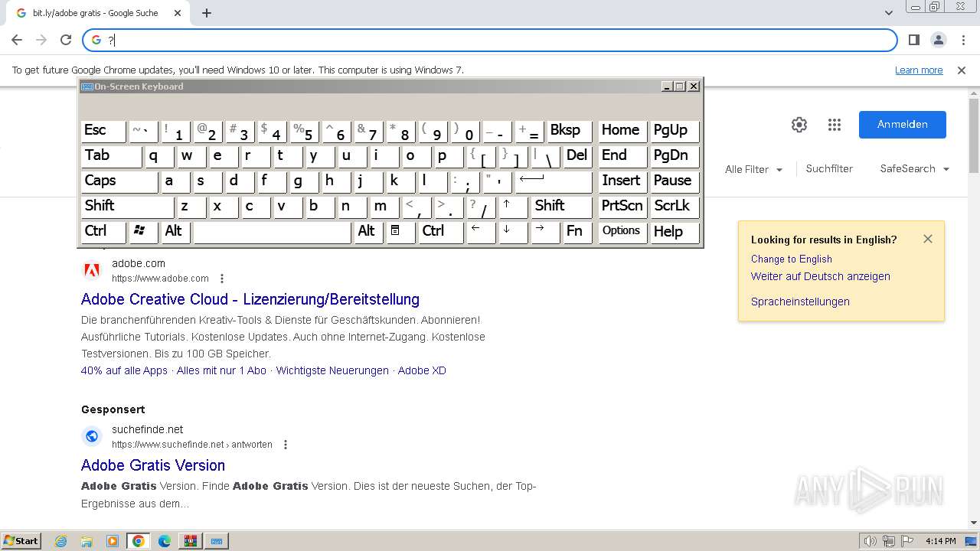Open Google quick settings gear icon
Image resolution: width=980 pixels, height=551 pixels.
coord(799,125)
